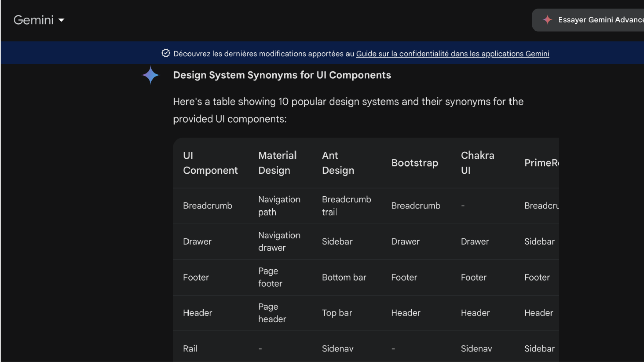Click 'Breadcrumb' in the Bootstrap column
The width and height of the screenshot is (644, 362).
416,206
